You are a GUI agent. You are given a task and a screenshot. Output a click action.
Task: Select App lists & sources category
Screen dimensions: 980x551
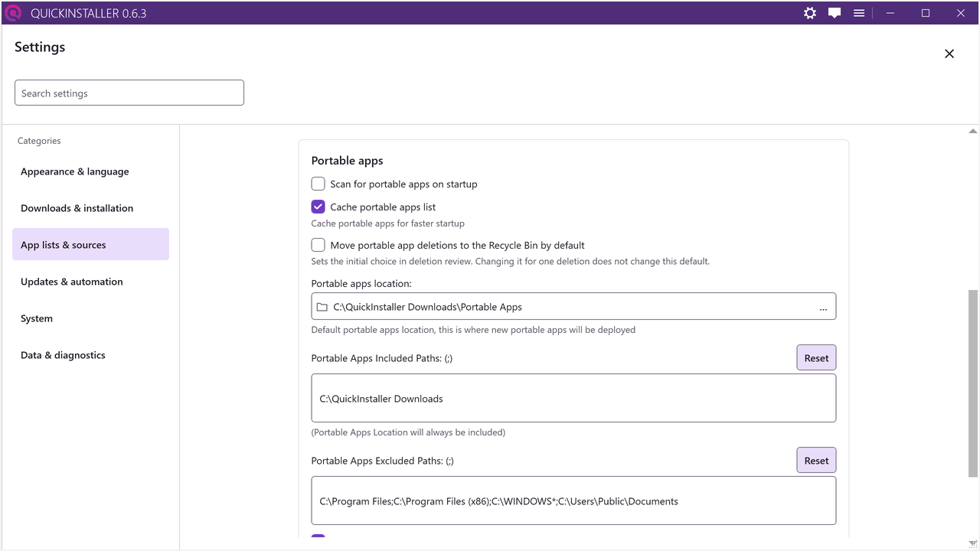pos(90,245)
